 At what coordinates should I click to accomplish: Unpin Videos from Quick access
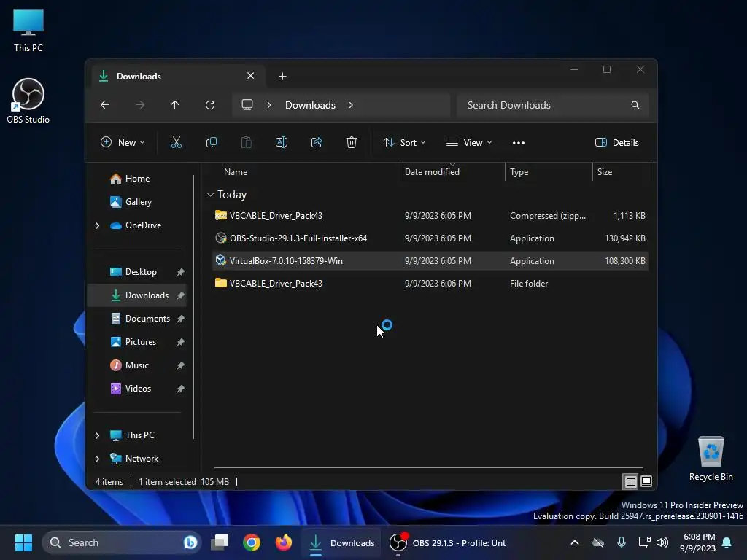tap(181, 389)
